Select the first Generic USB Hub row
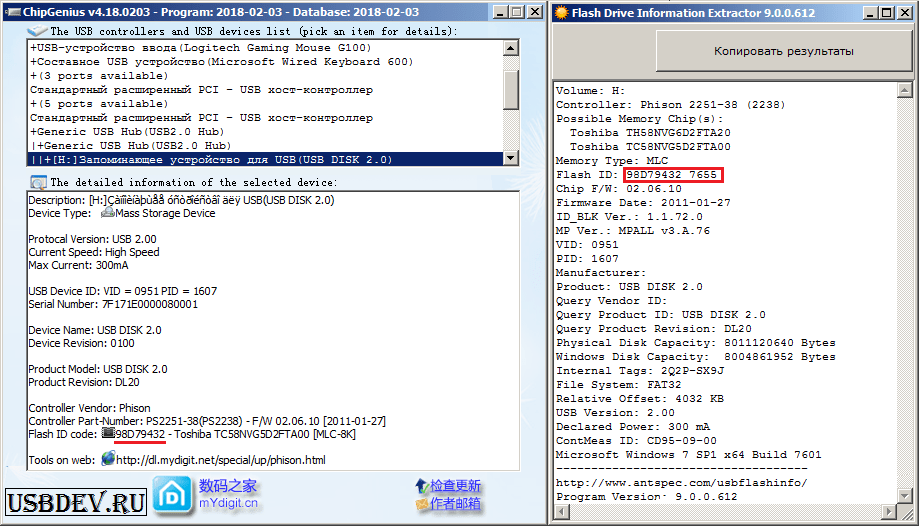 266,132
